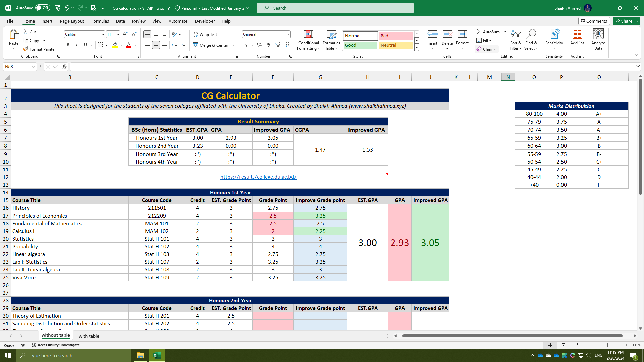Open Conditional Formatting
Viewport: 644px width, 362px height.
click(x=308, y=40)
